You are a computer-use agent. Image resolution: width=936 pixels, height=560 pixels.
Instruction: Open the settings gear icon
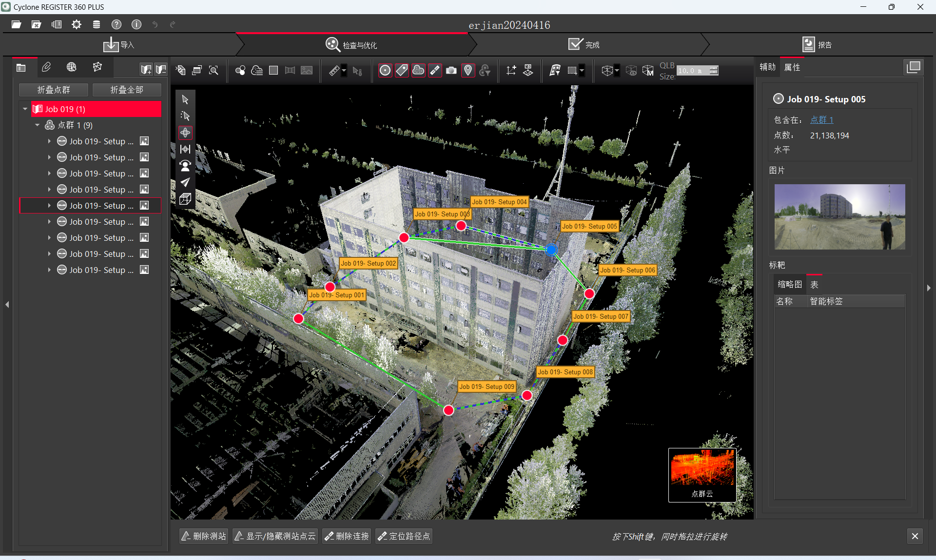(x=77, y=24)
